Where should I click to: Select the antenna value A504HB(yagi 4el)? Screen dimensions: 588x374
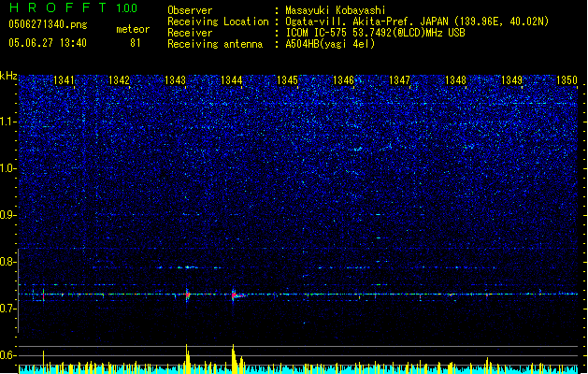coord(330,44)
